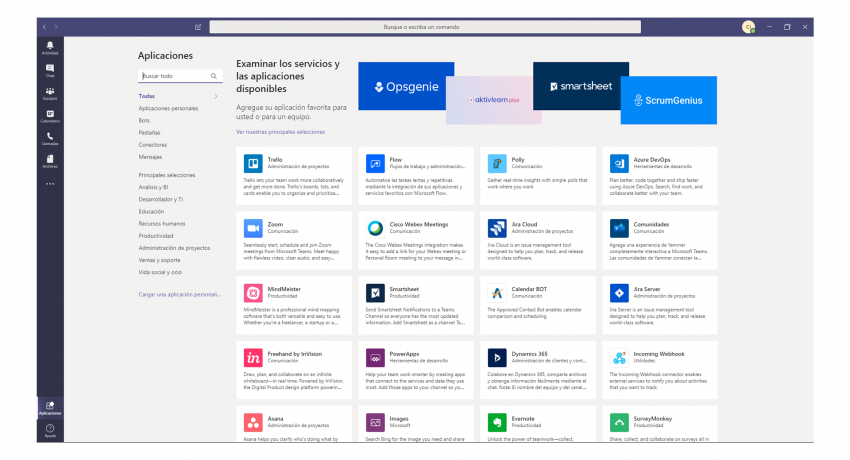Select Aplicaciones personales category
This screenshot has width=850, height=460.
pos(169,108)
